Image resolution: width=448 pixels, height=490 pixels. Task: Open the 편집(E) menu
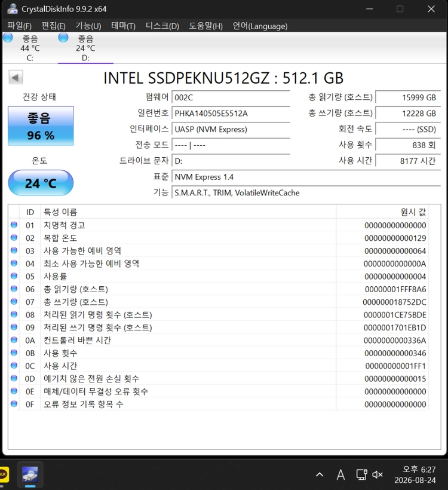(x=53, y=26)
